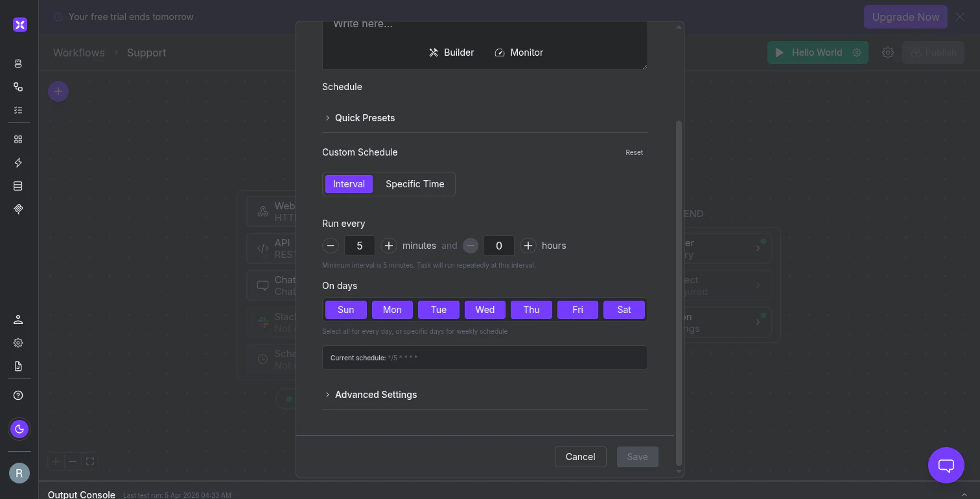The width and height of the screenshot is (980, 499).
Task: Deselect the Wed day toggle
Action: (x=485, y=309)
